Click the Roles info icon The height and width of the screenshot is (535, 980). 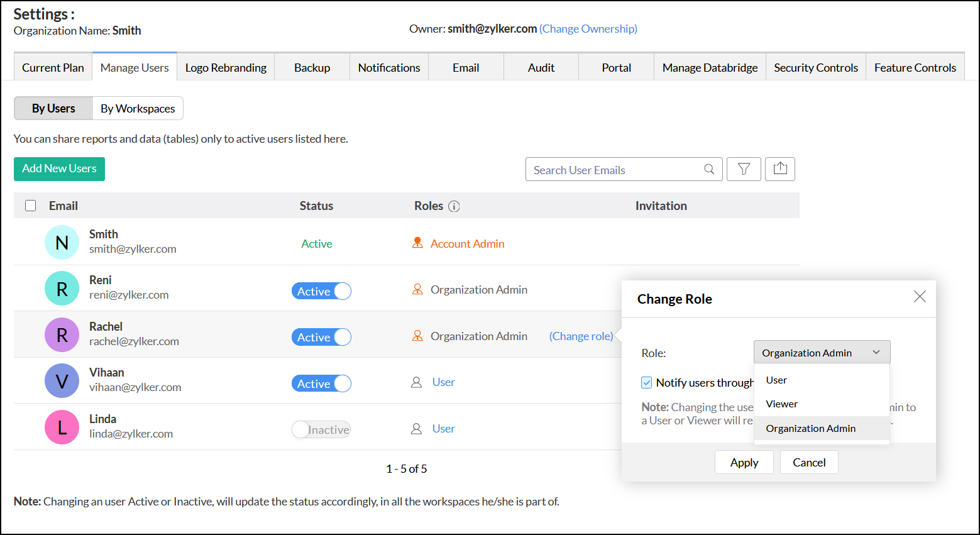[x=454, y=206]
